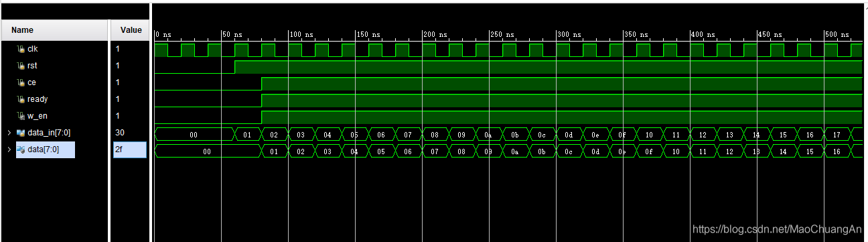Click the 150 ns ruler mark

368,34
